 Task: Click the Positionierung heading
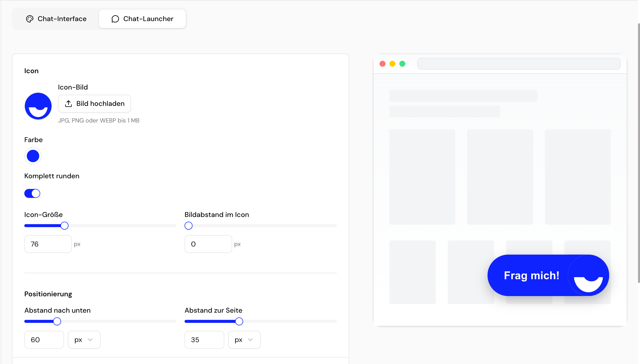point(48,294)
